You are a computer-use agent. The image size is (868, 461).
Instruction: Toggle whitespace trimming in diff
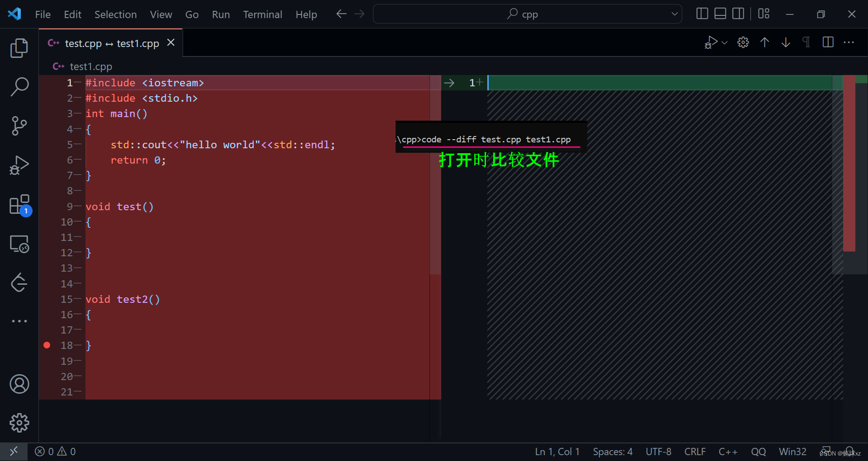coord(806,42)
